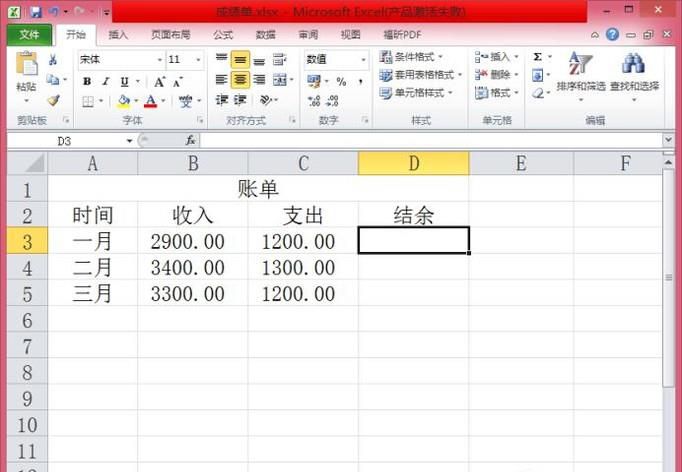Expand the Name Box dropdown arrow

[129, 141]
